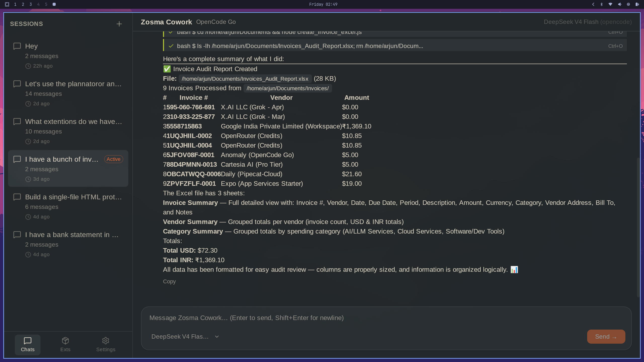Click the Active badge on the invoices session
Screen dimensions: 644x362
[113, 159]
